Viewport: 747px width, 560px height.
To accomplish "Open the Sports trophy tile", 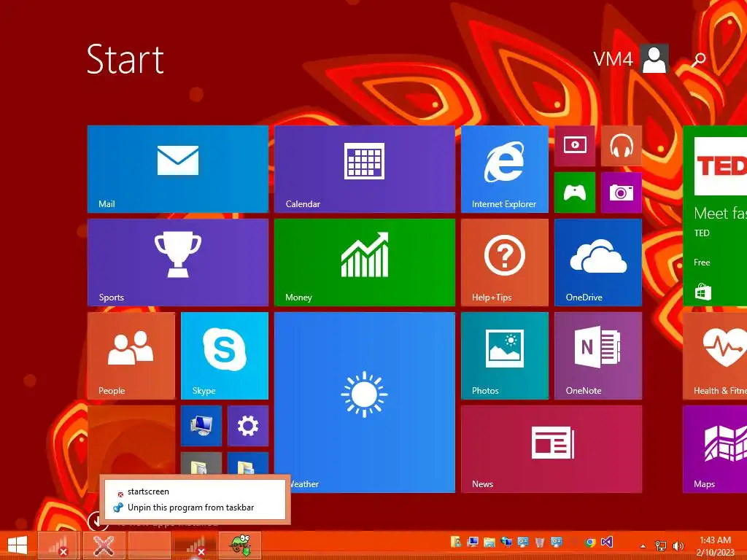I will pyautogui.click(x=178, y=262).
